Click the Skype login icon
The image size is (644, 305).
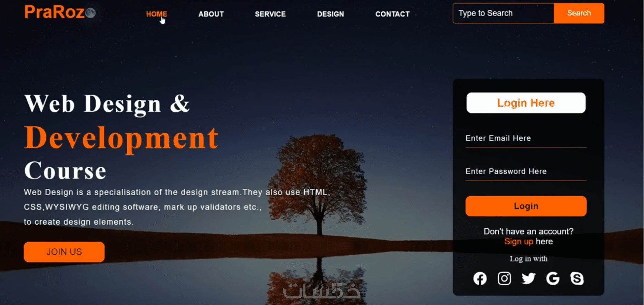(577, 278)
